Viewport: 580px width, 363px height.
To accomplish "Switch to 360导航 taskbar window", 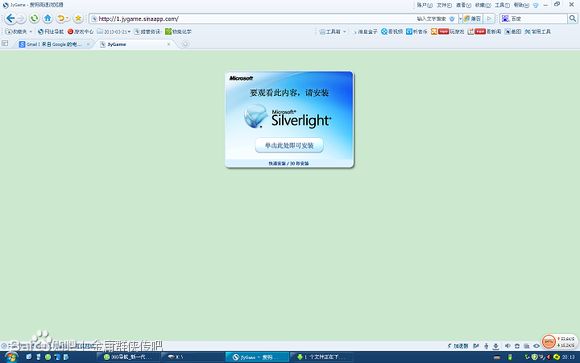I will [128, 357].
